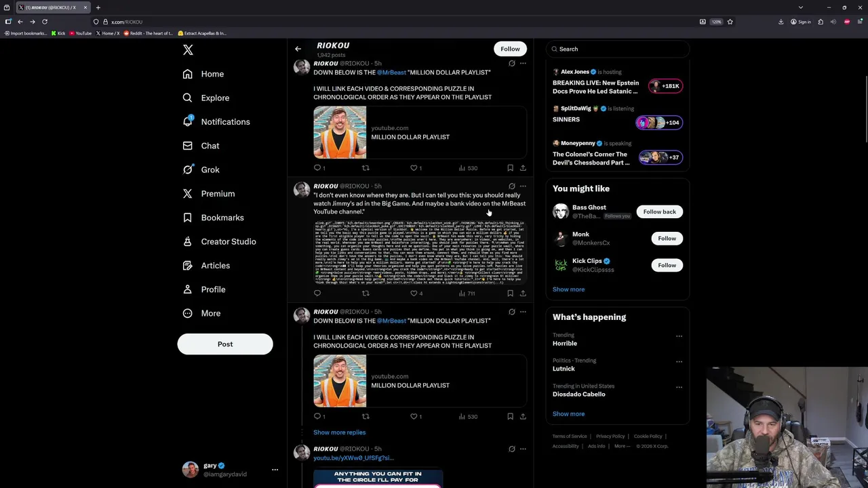The height and width of the screenshot is (488, 868).
Task: Open the YouTube bookmark in bookmarks bar
Action: click(x=80, y=33)
